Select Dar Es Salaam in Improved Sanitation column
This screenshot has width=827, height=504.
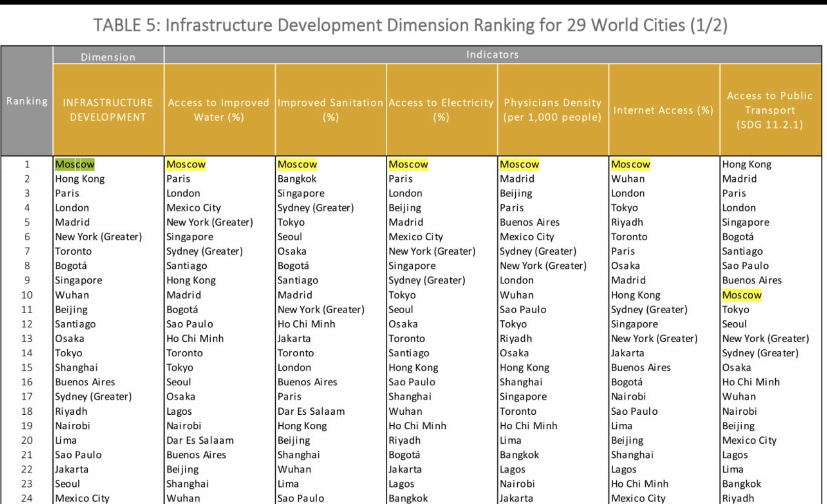pos(311,411)
